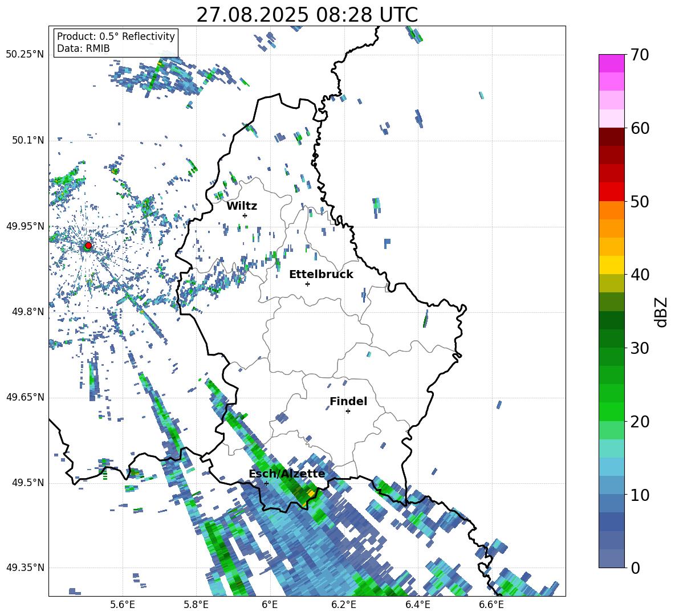Click the Wiltz station label
Image resolution: width=675 pixels, height=616 pixels.
(242, 206)
